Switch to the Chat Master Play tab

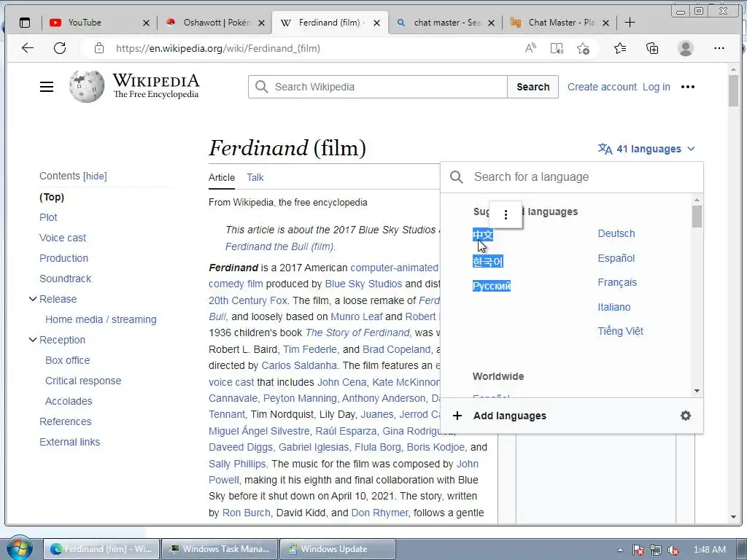tap(560, 23)
